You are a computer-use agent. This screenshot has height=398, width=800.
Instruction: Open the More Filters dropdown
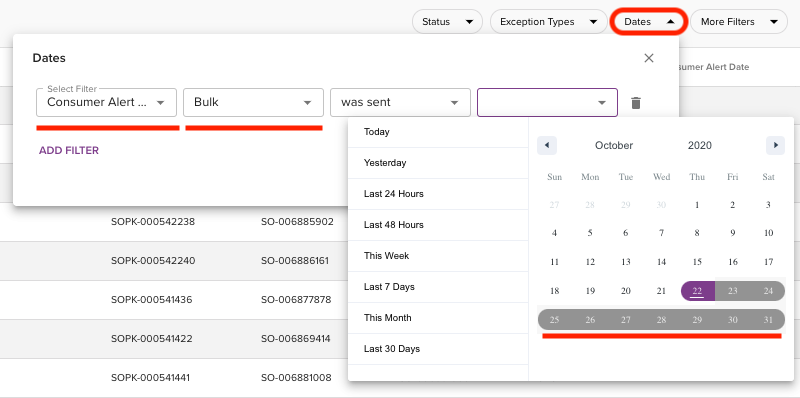[x=739, y=21]
